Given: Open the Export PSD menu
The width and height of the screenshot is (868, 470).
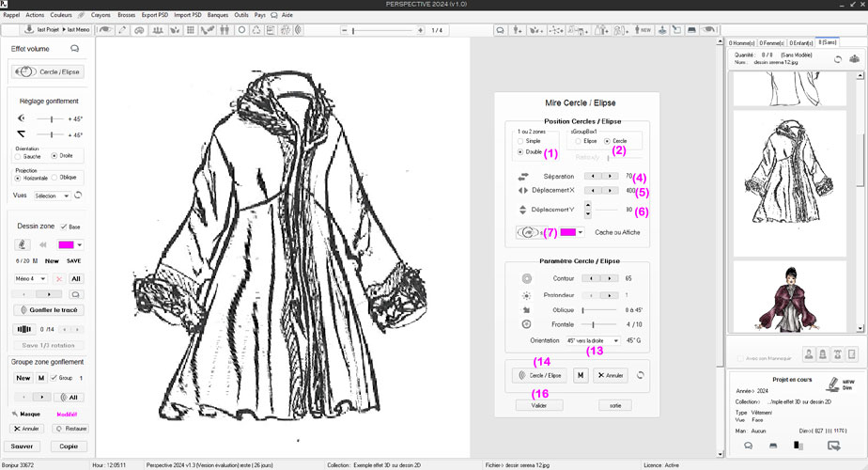Looking at the screenshot, I should 155,15.
